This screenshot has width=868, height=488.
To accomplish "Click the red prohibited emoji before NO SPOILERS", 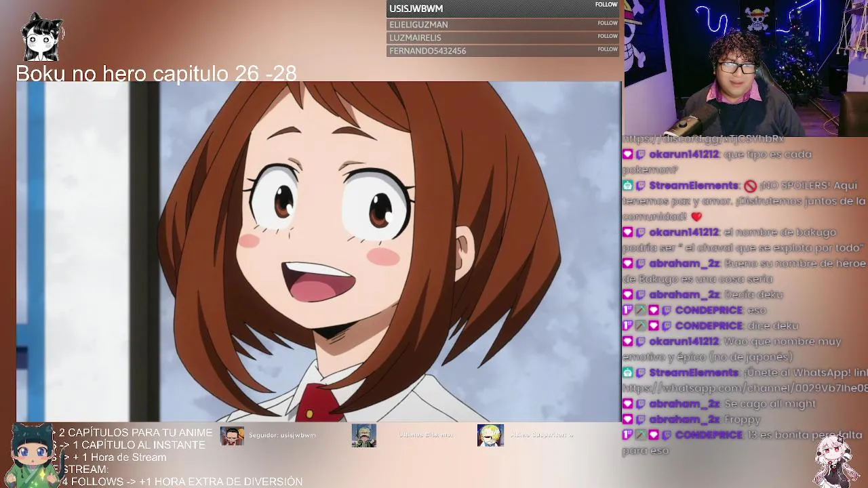I will 749,186.
